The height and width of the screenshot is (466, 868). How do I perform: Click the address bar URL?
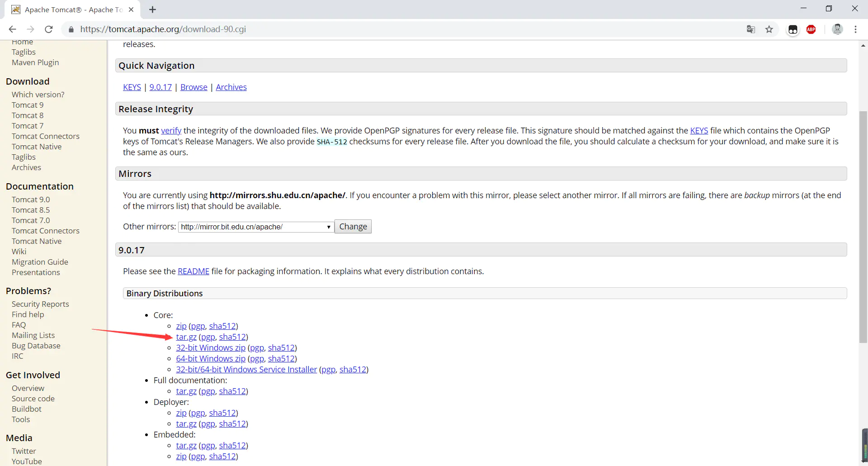[x=163, y=29]
